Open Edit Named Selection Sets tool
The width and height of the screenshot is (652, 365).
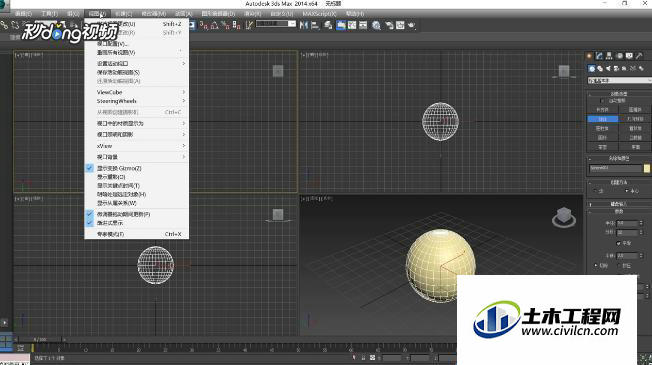point(249,25)
